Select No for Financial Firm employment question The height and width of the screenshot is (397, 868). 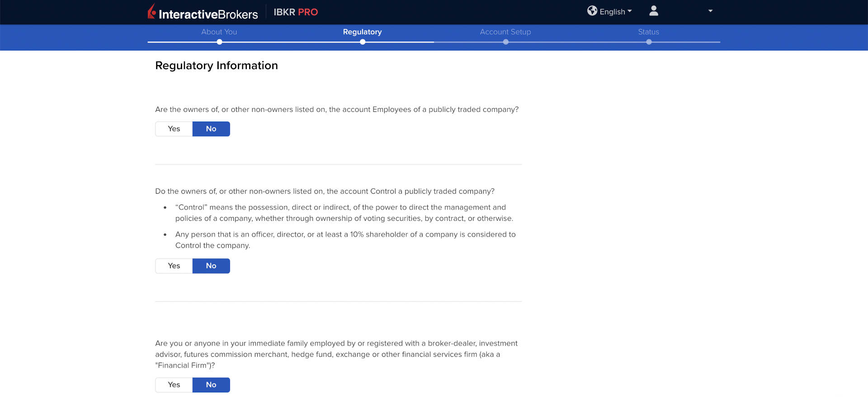tap(211, 385)
